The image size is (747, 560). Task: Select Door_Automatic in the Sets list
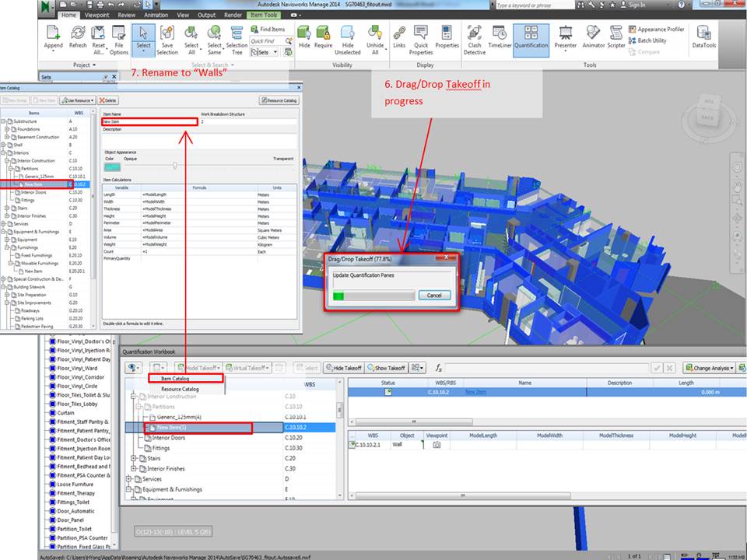click(75, 511)
